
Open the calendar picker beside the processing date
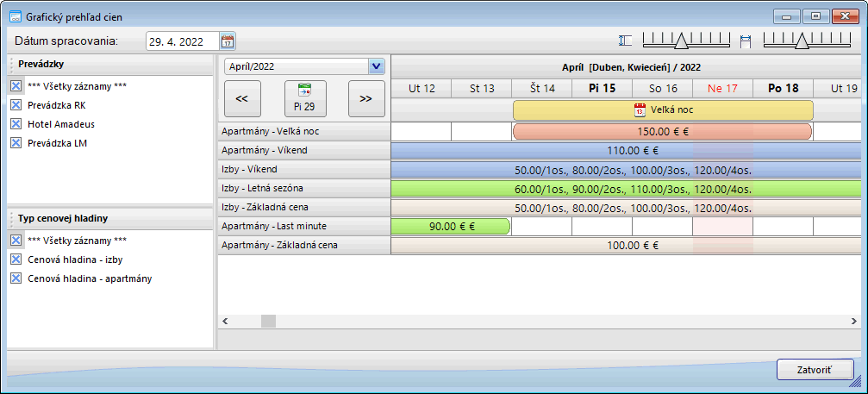click(228, 41)
